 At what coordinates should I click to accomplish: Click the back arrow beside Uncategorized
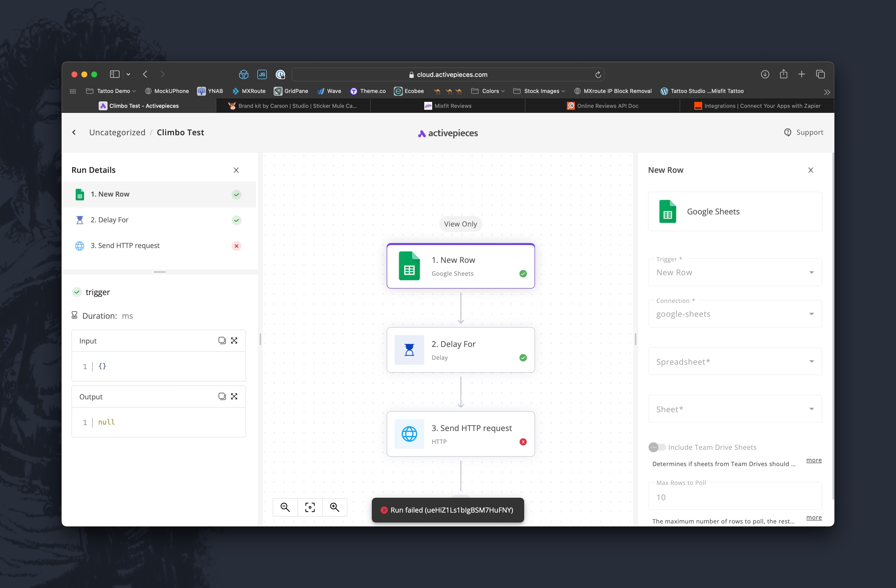(x=74, y=133)
